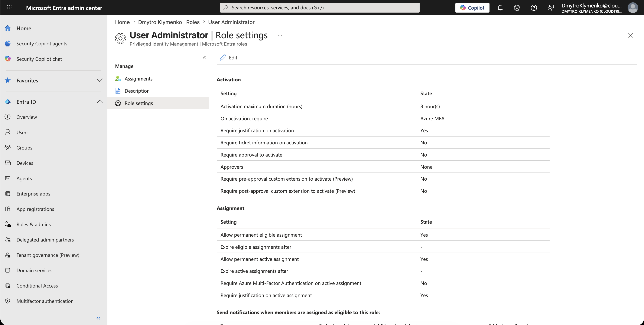644x325 pixels.
Task: Open portal settings gear icon
Action: (517, 8)
